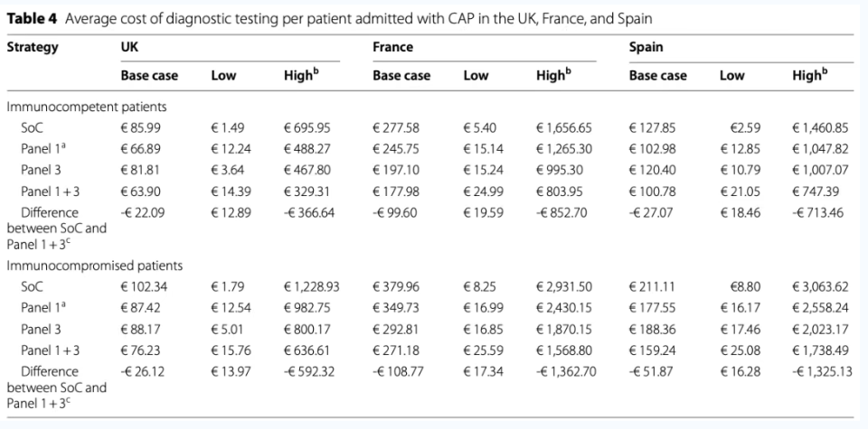
Task: Click the € 1,656.65 value
Action: pyautogui.click(x=565, y=128)
